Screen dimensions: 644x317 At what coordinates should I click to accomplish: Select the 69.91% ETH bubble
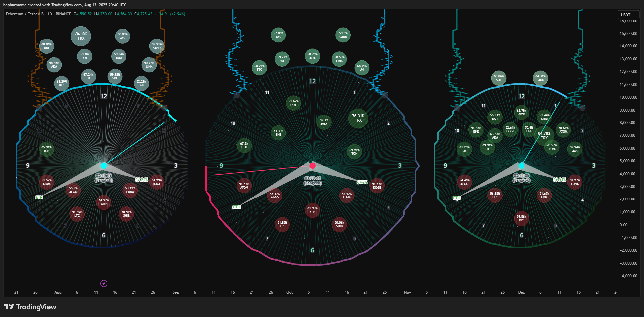click(487, 147)
